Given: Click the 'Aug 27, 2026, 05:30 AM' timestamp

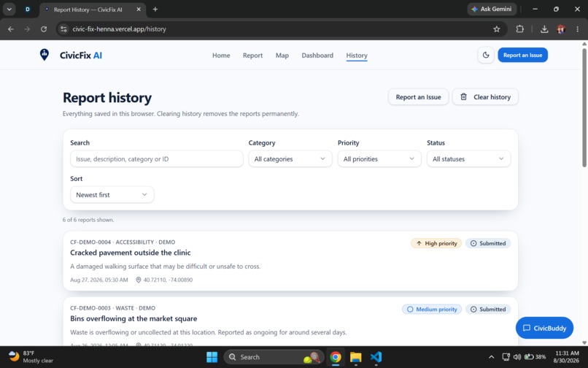Looking at the screenshot, I should coord(99,280).
